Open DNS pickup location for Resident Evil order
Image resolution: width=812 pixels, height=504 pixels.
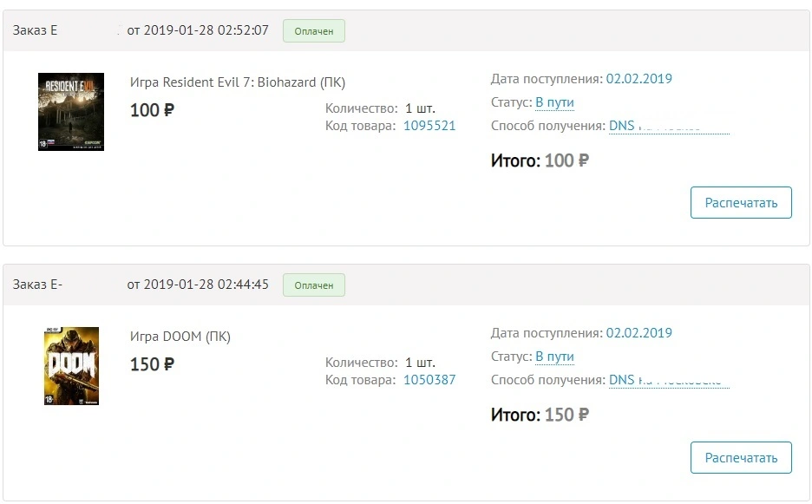669,126
